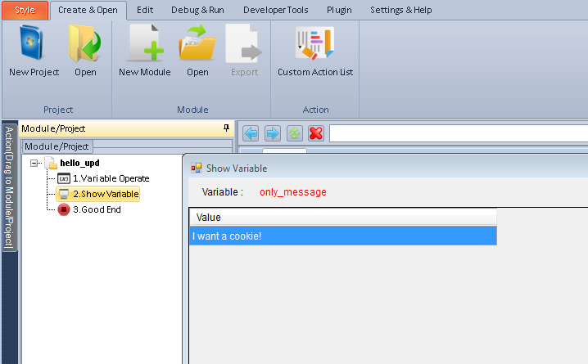Click the New Project icon
The height and width of the screenshot is (364, 588).
pos(34,49)
